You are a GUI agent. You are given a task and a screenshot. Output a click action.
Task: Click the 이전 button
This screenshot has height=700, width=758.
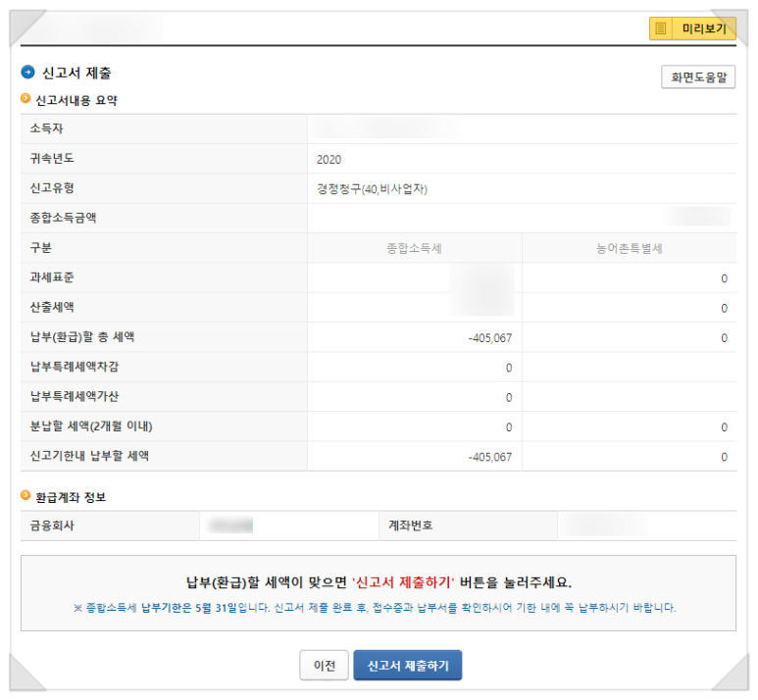pos(324,665)
